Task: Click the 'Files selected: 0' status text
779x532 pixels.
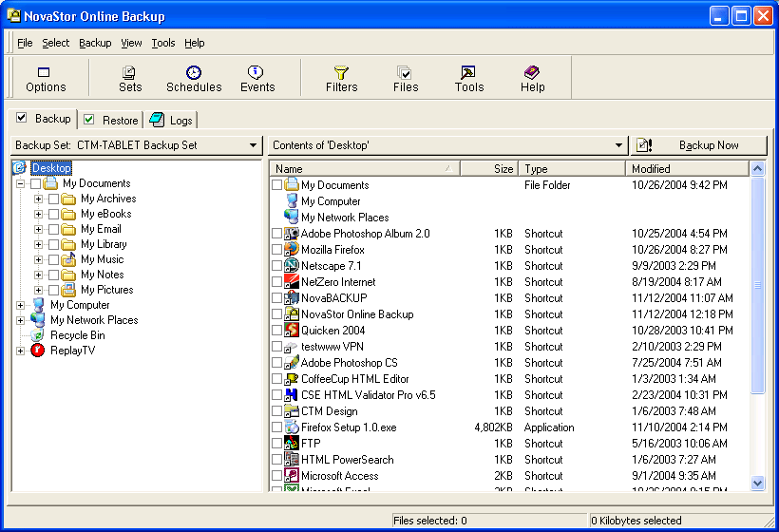Action: [x=429, y=521]
